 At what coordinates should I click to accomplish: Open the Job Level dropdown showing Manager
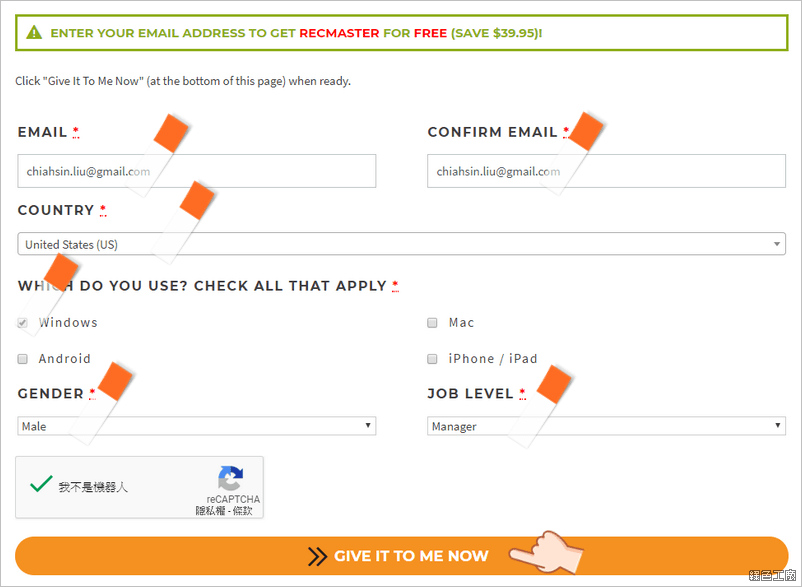pos(607,426)
